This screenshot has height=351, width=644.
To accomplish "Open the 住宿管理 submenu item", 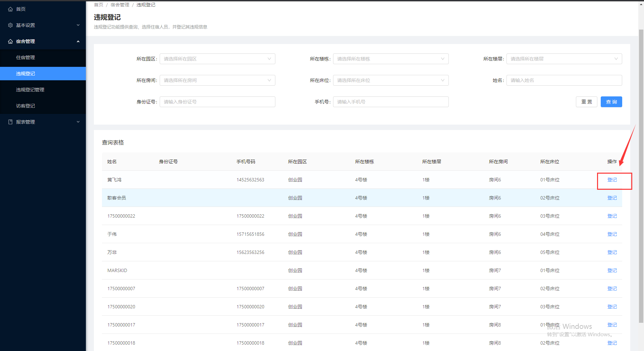I will click(x=43, y=57).
